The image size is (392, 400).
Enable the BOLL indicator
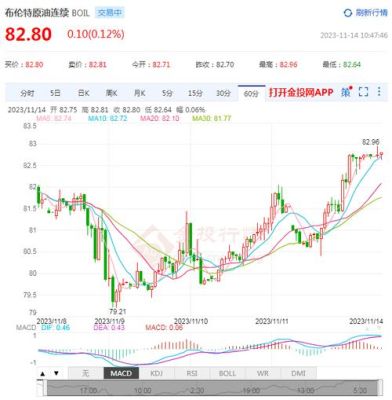[227, 373]
